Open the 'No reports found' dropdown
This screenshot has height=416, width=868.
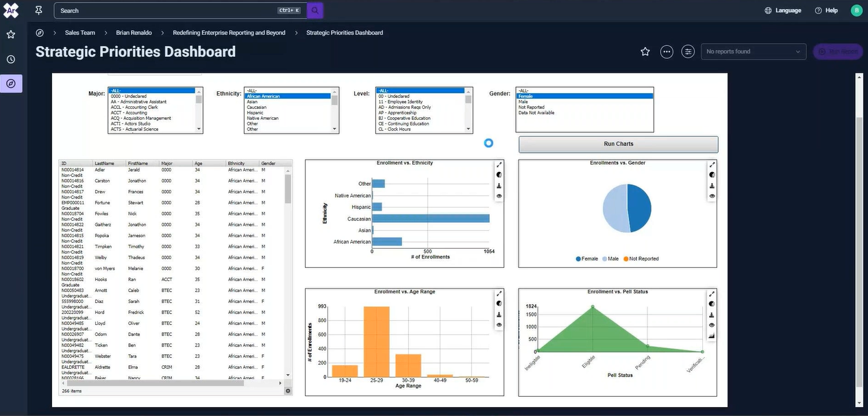(x=754, y=50)
